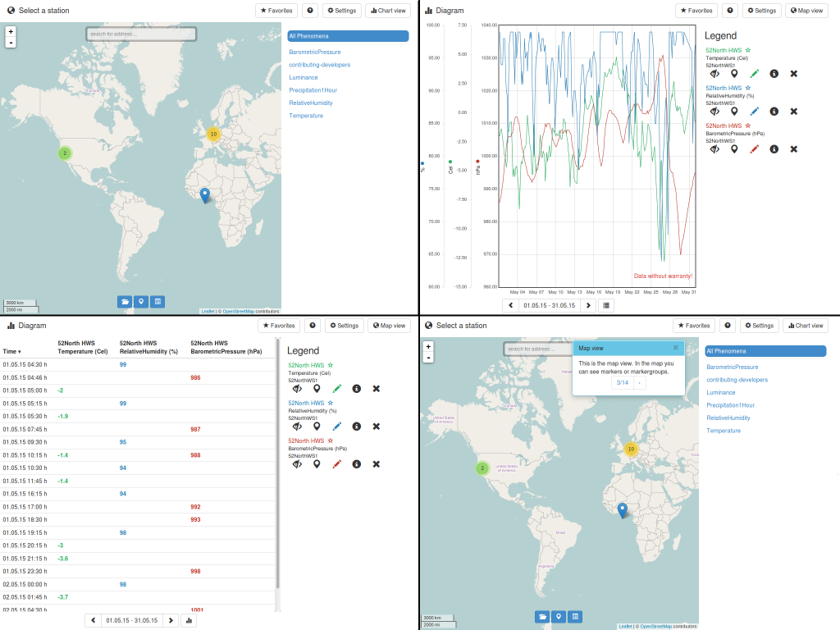Screen dimensions: 840x630
Task: Go to next time period under table
Action: 171,620
